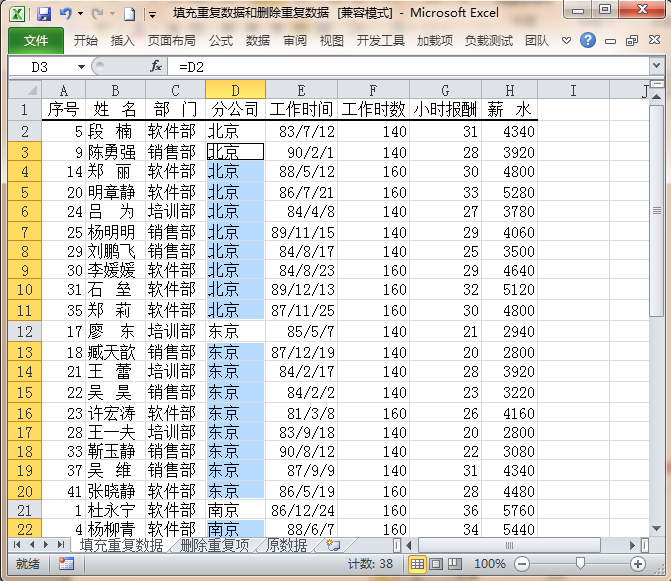This screenshot has height=581, width=671.
Task: Click the cell containing 杜永宁
Action: click(x=115, y=510)
